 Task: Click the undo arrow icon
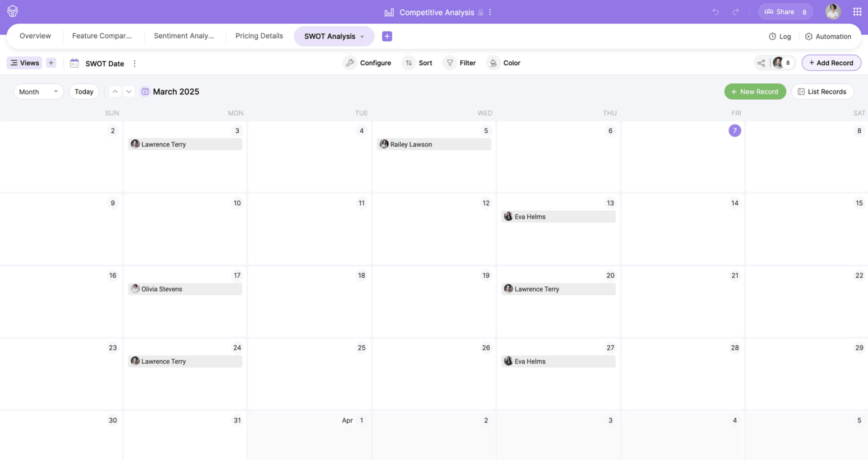pos(716,12)
